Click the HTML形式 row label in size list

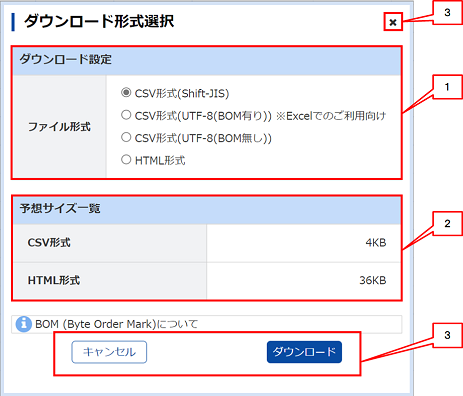click(54, 280)
